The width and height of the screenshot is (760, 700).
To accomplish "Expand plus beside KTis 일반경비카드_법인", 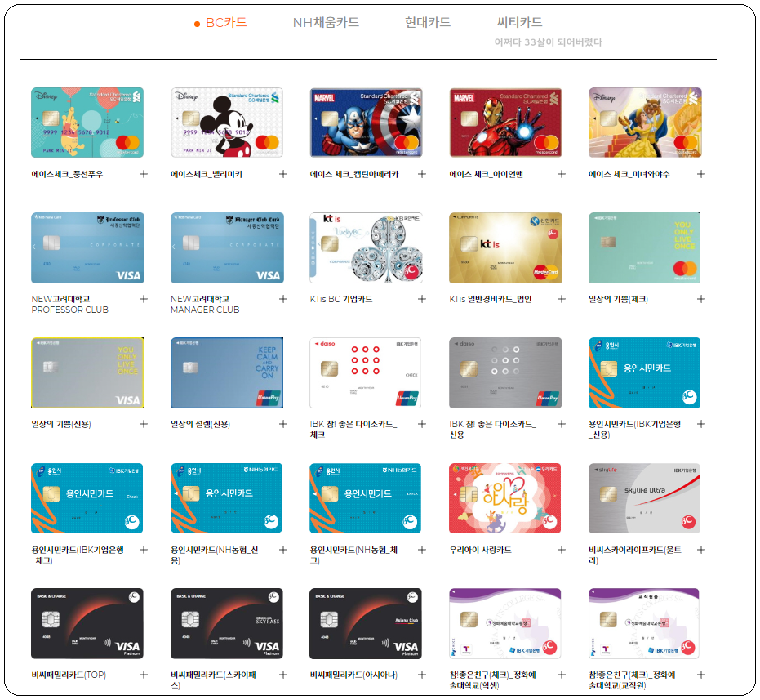I will (562, 299).
